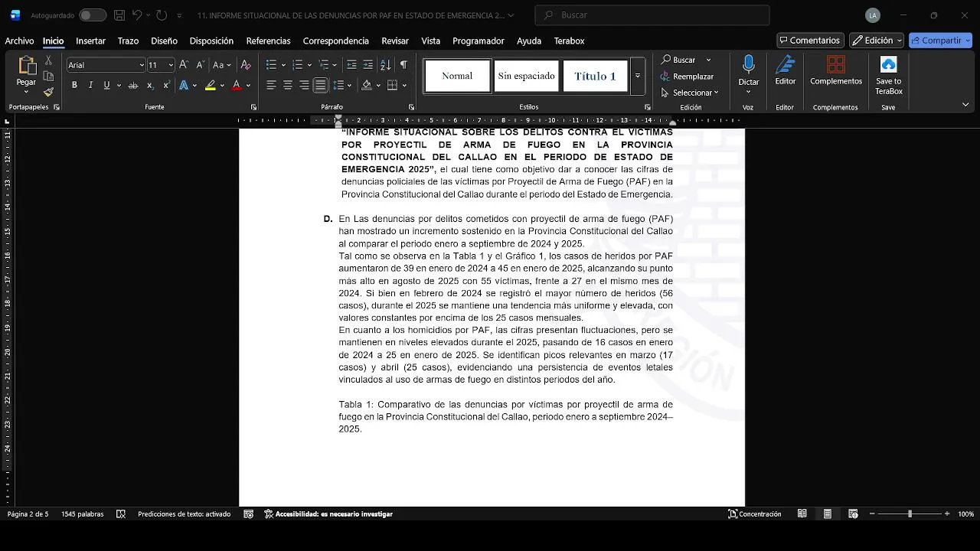The width and height of the screenshot is (980, 551).
Task: Open Focus mode (Concentración)
Action: (755, 514)
